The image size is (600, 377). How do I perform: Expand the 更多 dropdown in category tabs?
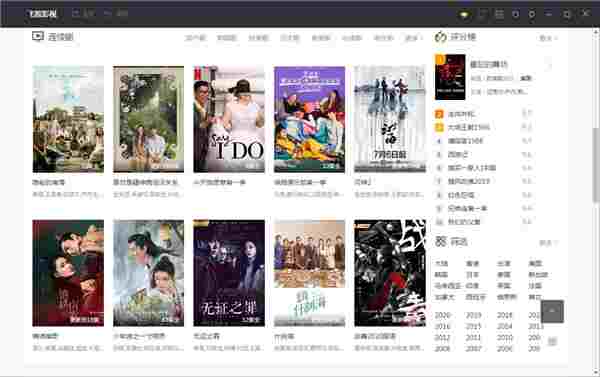[414, 38]
